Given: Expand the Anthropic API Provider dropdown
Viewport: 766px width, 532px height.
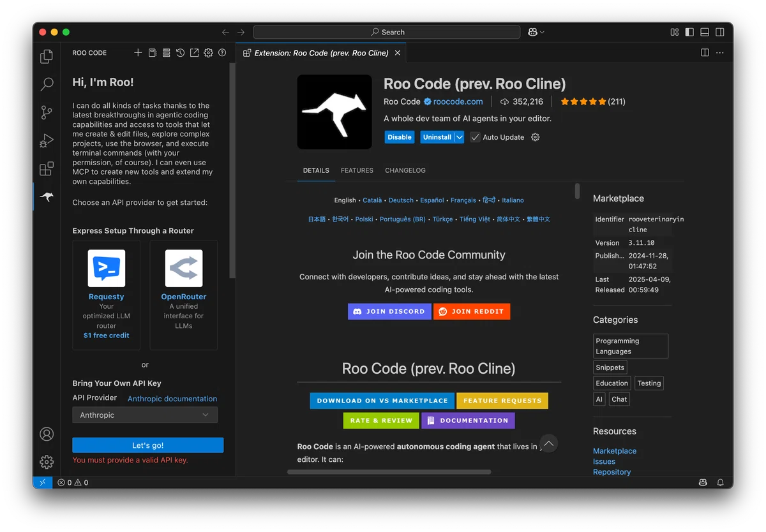Looking at the screenshot, I should tap(145, 415).
